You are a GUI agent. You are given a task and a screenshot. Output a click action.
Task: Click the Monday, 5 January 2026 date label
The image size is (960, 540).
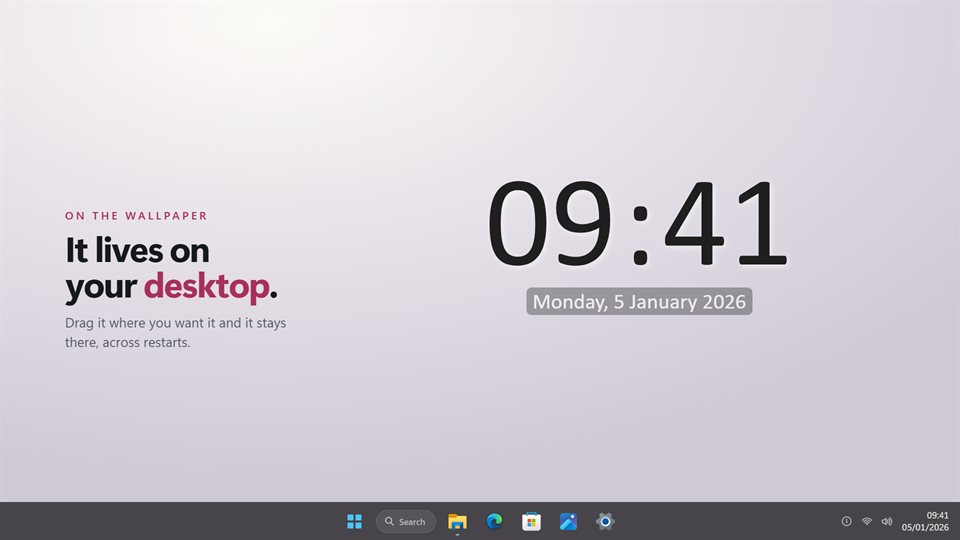[639, 301]
